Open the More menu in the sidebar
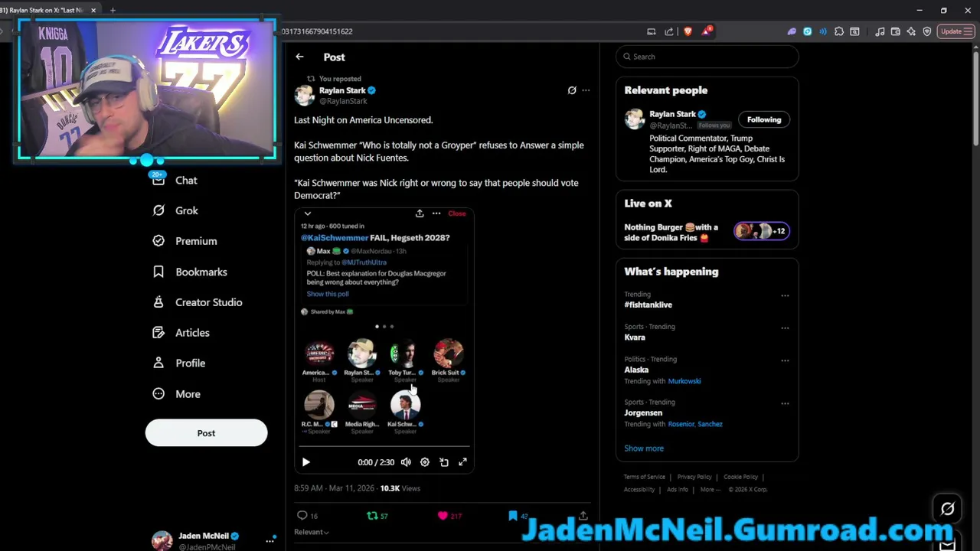The width and height of the screenshot is (980, 551). (x=177, y=394)
